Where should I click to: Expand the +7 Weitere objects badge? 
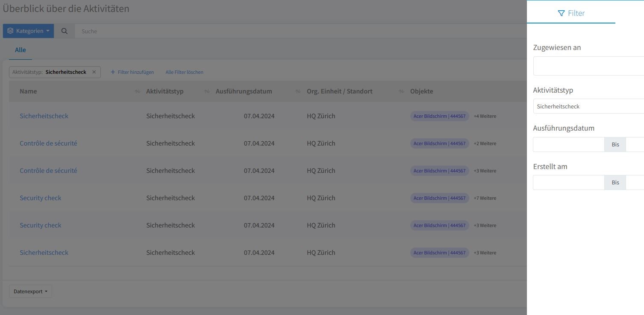pos(485,198)
